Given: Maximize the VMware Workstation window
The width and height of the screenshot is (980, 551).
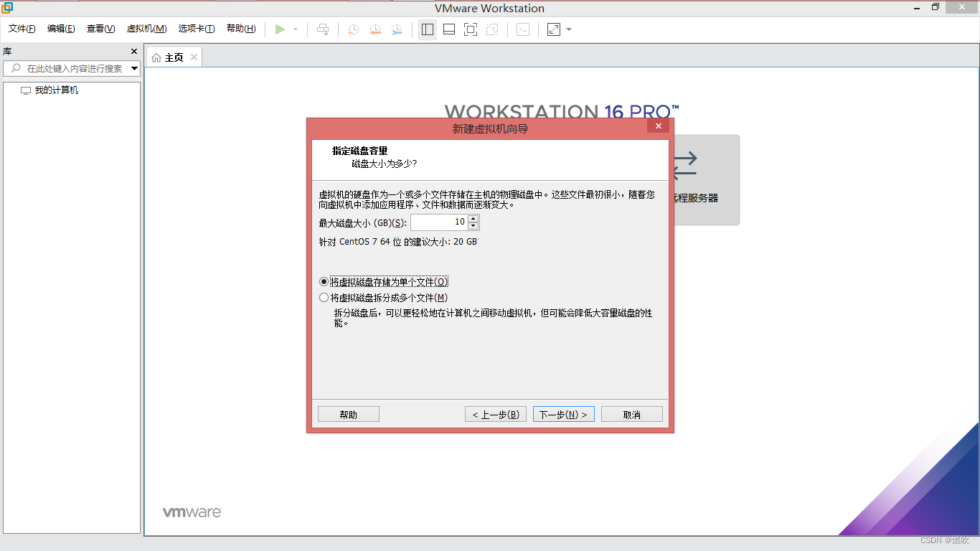Looking at the screenshot, I should point(936,7).
